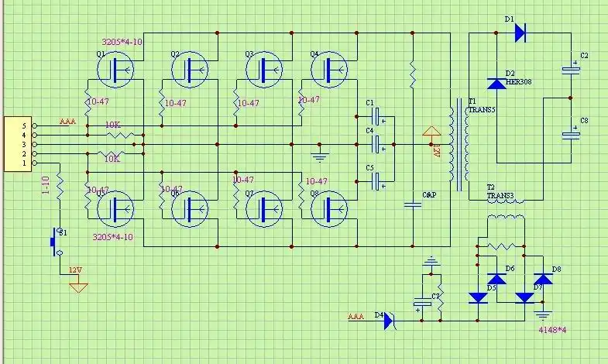Screen dimensions: 608x364
Task: Select the Q8 MOSFET symbol
Action: pyautogui.click(x=329, y=208)
